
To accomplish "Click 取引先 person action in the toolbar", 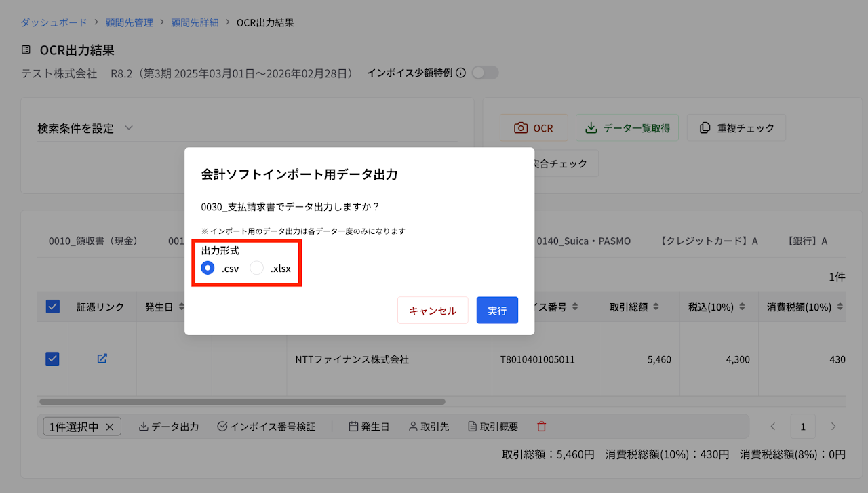I will [x=429, y=427].
